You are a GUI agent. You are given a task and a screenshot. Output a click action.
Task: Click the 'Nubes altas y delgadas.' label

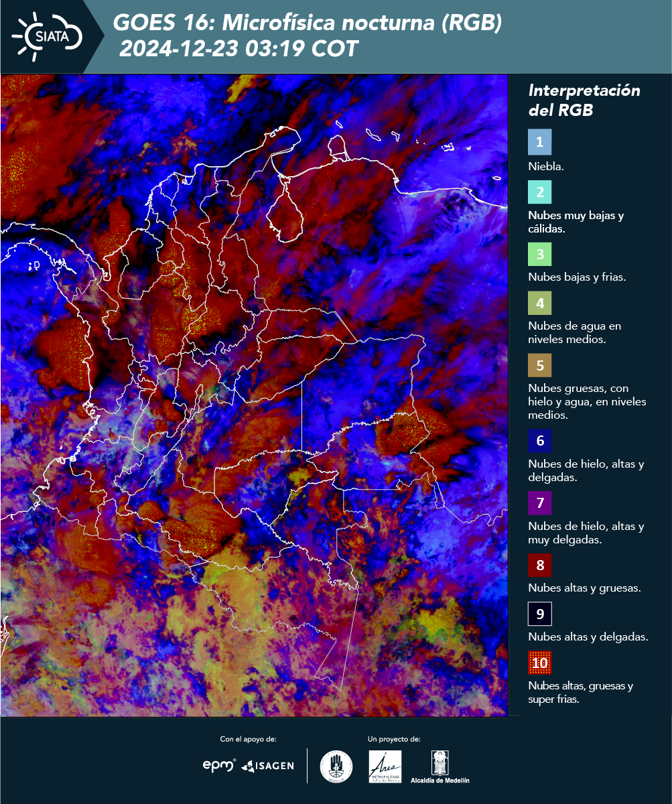point(588,637)
